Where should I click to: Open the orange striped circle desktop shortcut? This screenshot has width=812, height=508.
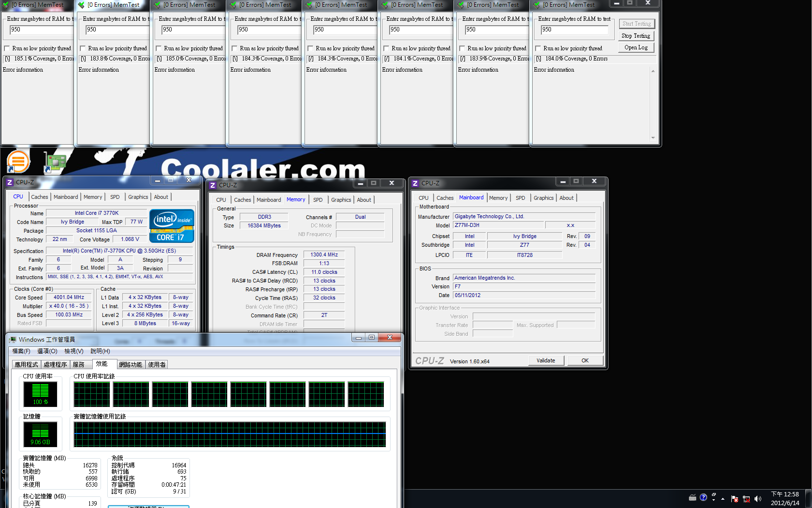18,162
